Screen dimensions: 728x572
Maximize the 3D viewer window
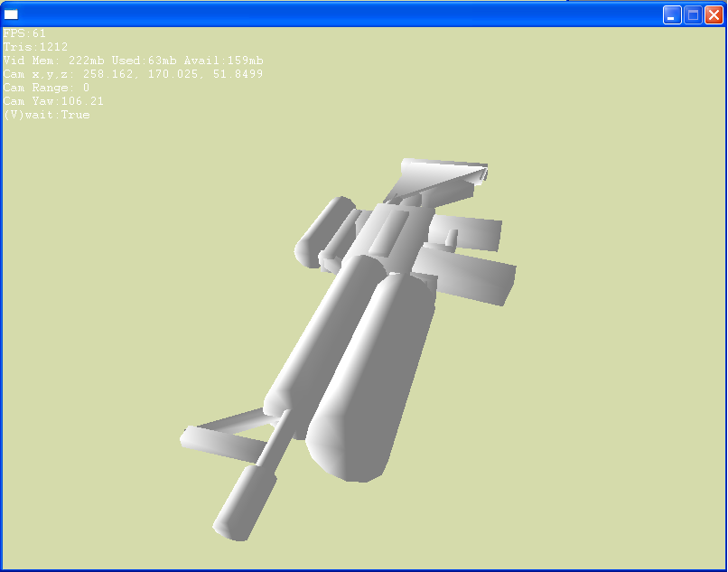[x=693, y=14]
